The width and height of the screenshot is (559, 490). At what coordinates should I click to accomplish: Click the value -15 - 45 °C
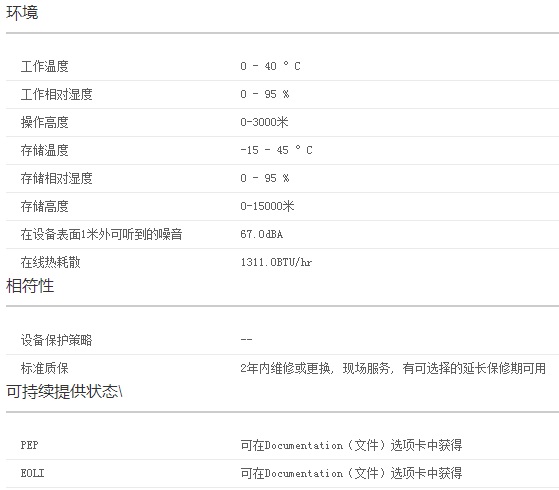276,150
